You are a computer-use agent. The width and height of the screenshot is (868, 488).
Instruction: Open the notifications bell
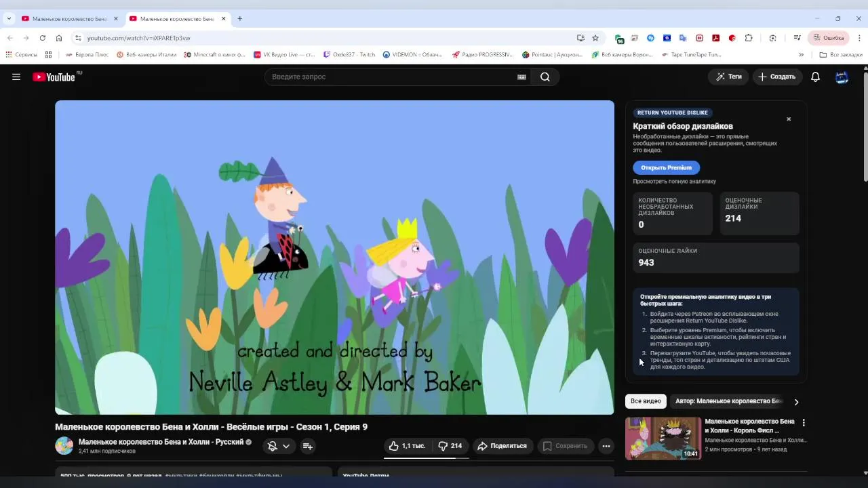[x=815, y=77]
